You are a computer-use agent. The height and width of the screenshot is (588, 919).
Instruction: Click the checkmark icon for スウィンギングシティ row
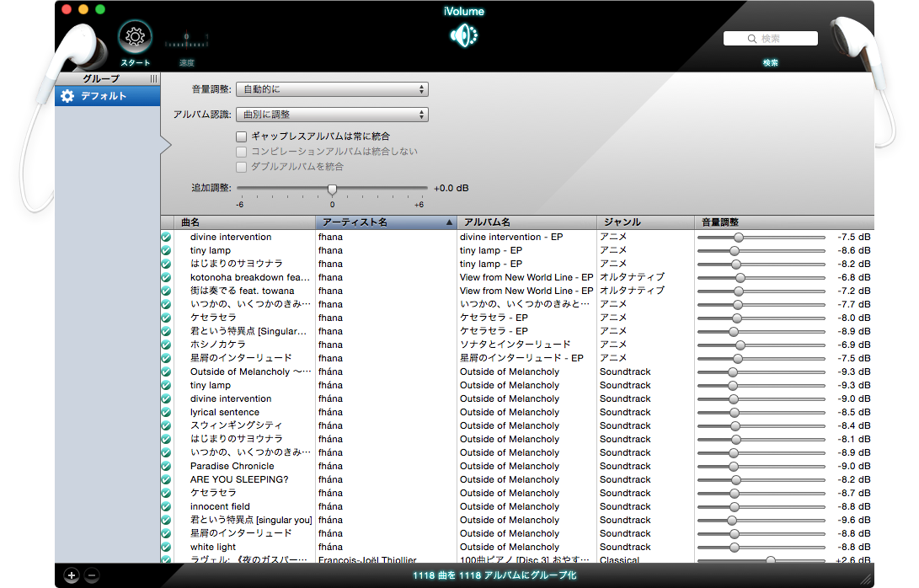167,425
